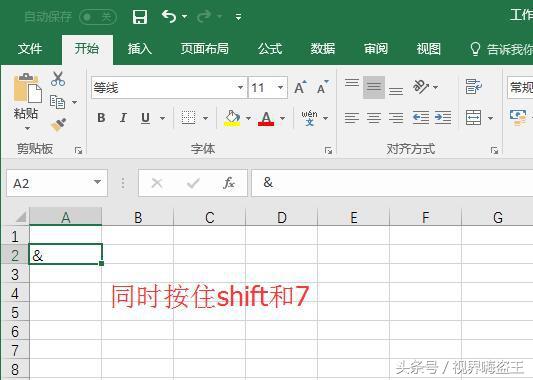The image size is (533, 380).
Task: Open Font (字体) dialog launcher
Action: tap(328, 150)
